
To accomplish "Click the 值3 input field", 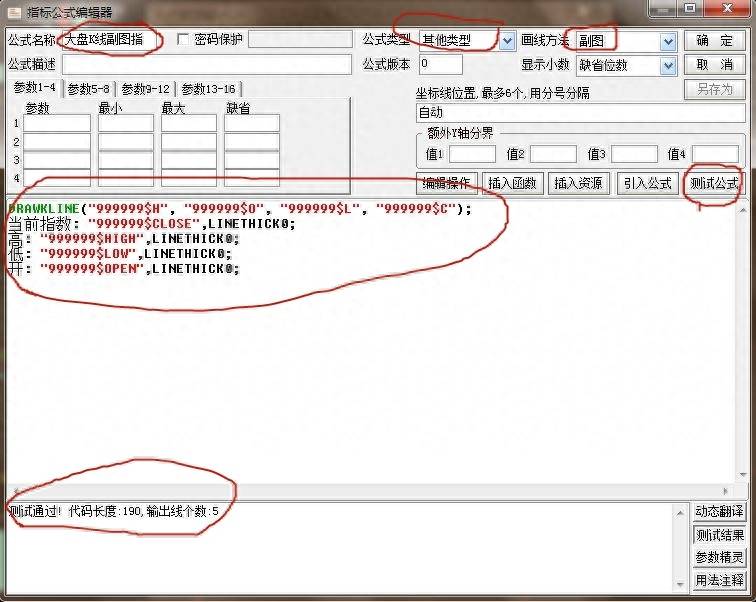I will click(x=634, y=154).
